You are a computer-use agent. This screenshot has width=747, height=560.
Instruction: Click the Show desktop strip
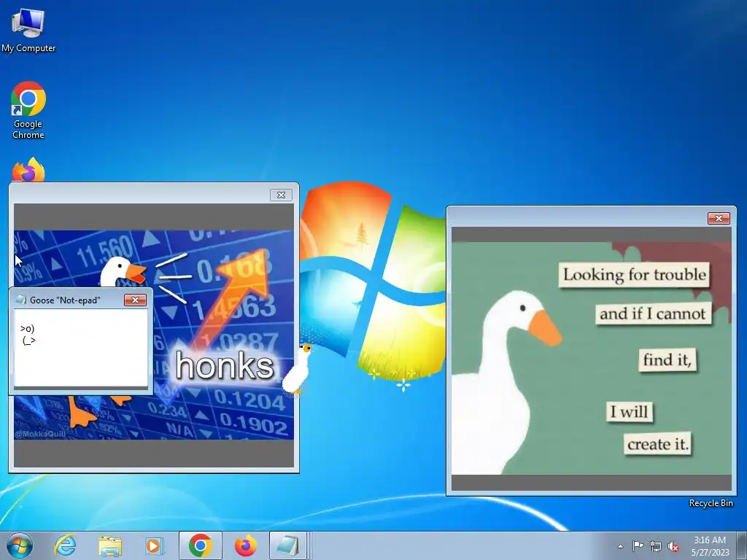point(741,546)
